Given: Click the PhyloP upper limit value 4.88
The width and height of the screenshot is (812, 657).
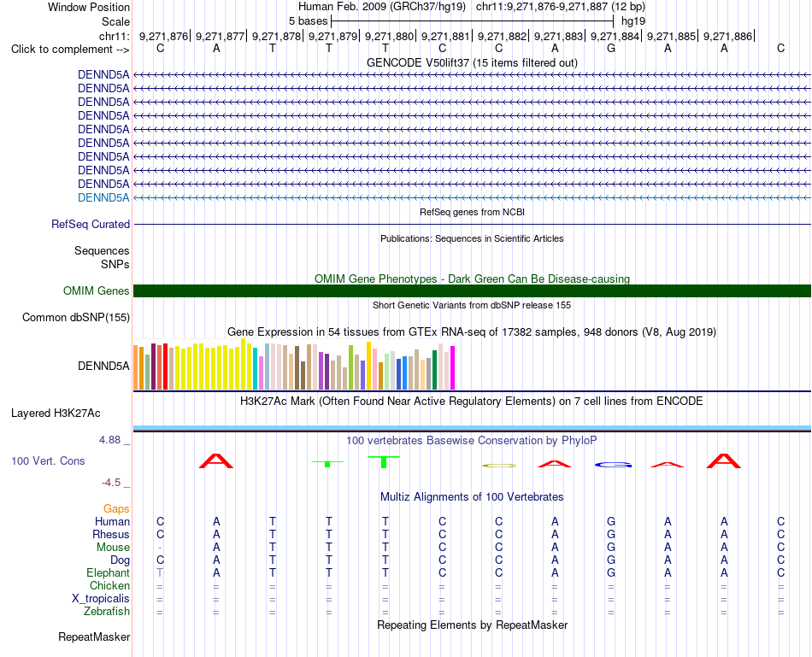Looking at the screenshot, I should (109, 439).
